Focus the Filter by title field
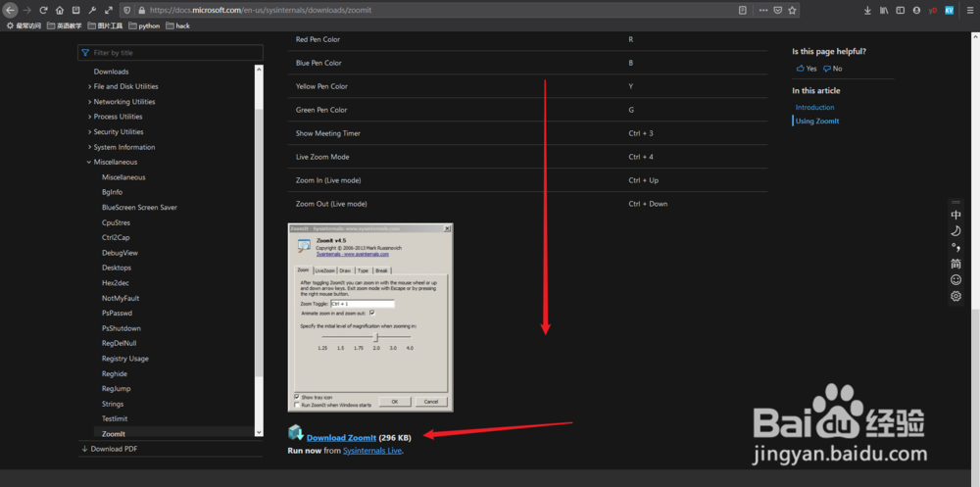Viewport: 980px width, 487px height. [x=170, y=53]
